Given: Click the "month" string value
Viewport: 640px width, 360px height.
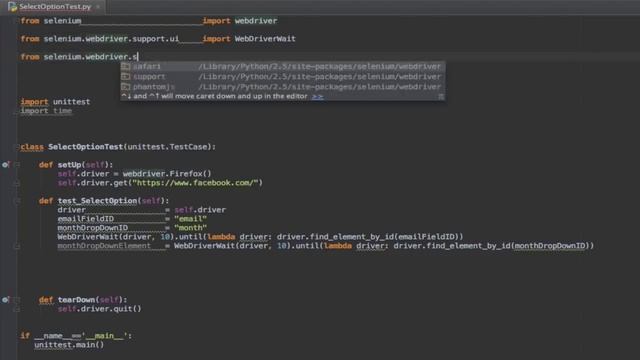Looking at the screenshot, I should [190, 228].
